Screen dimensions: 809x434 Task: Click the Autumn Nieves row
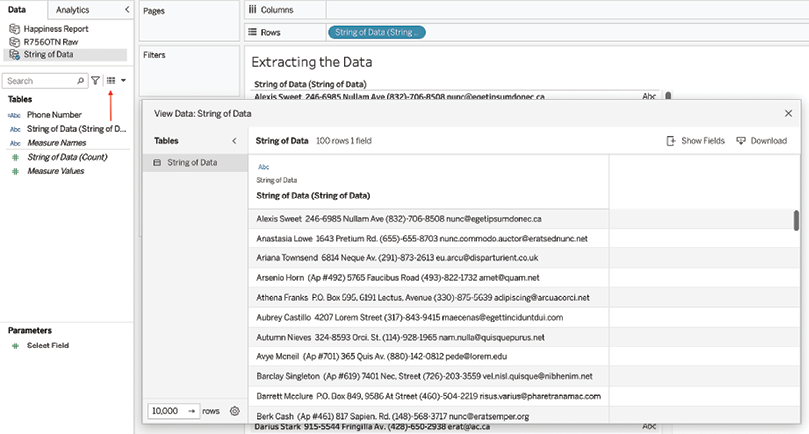[x=428, y=337]
